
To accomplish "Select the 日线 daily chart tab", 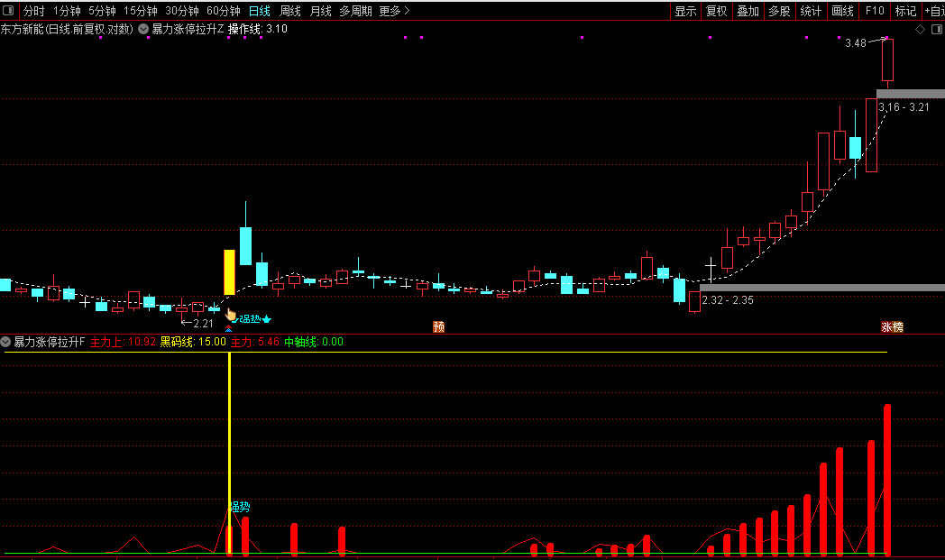I will point(259,11).
